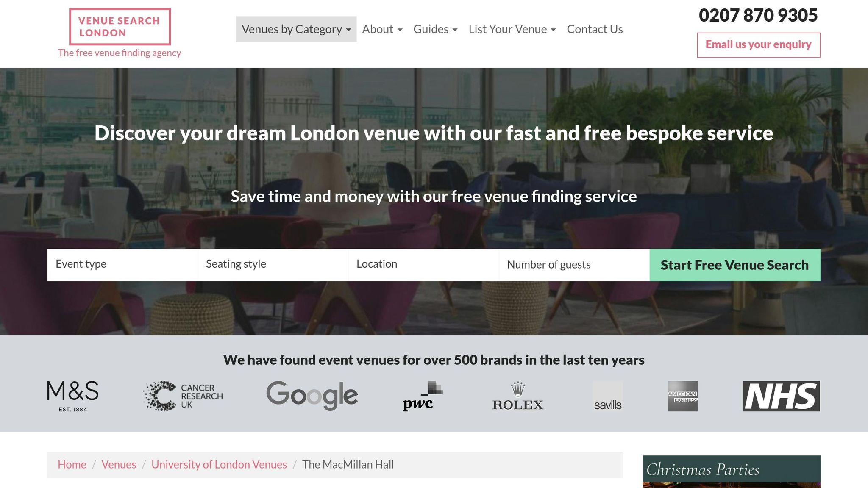Click the Cancer Research UK logo

pos(183,396)
